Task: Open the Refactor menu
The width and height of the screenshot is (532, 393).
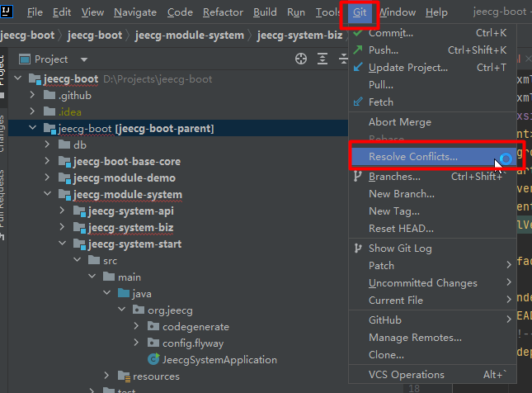Action: (x=223, y=12)
